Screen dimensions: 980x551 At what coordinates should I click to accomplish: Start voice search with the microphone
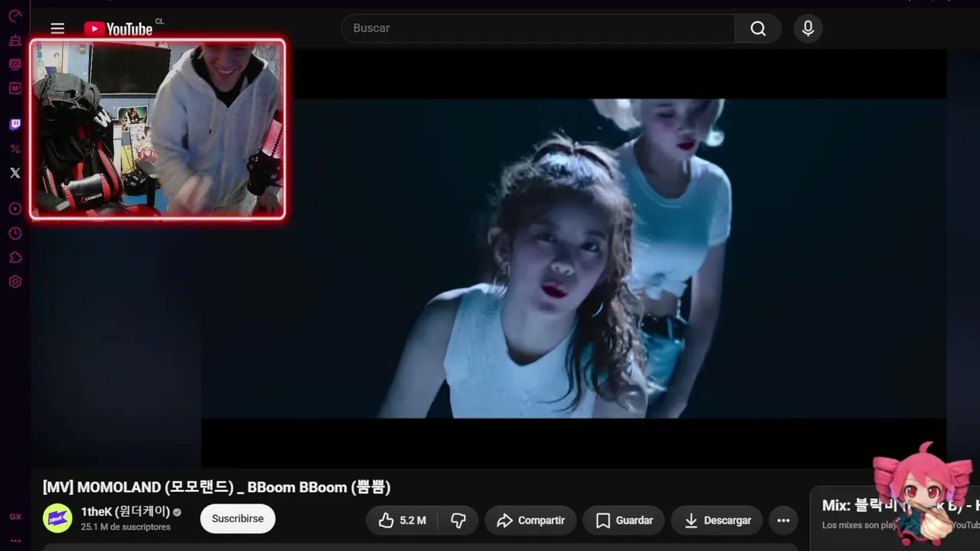[808, 28]
